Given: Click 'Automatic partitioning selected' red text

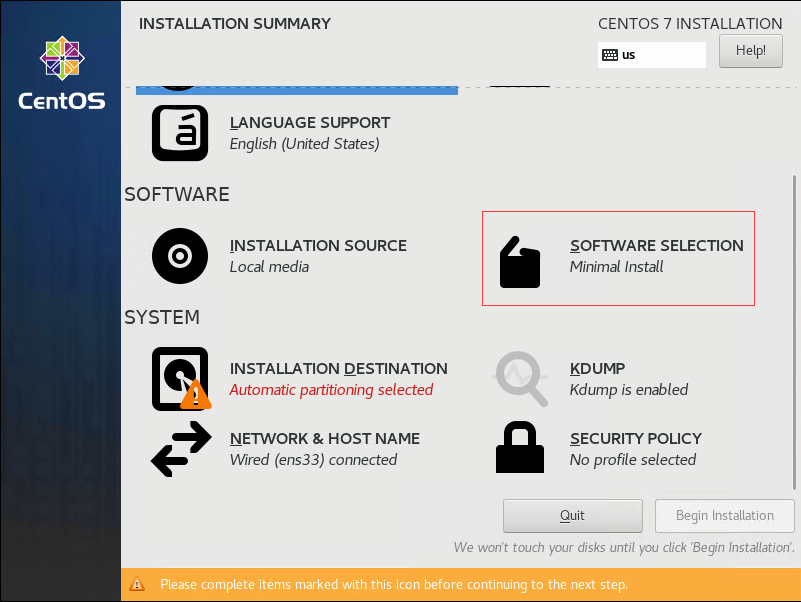Looking at the screenshot, I should [x=331, y=390].
